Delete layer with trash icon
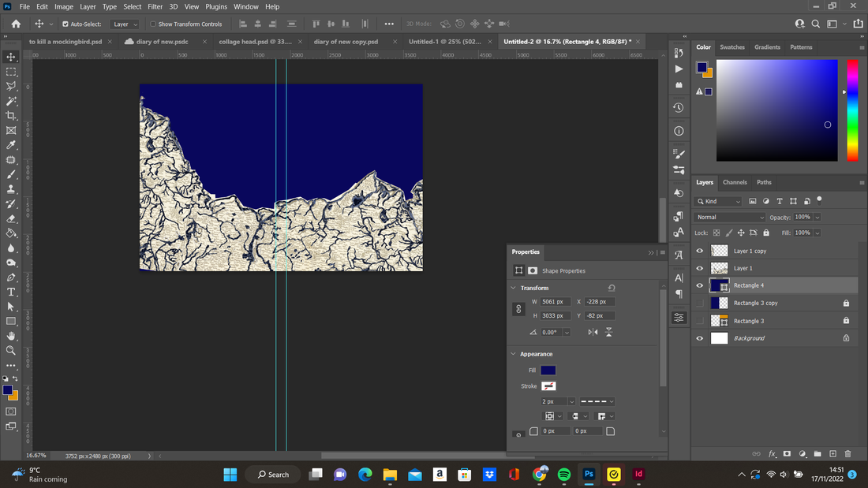The height and width of the screenshot is (488, 868). (x=847, y=453)
